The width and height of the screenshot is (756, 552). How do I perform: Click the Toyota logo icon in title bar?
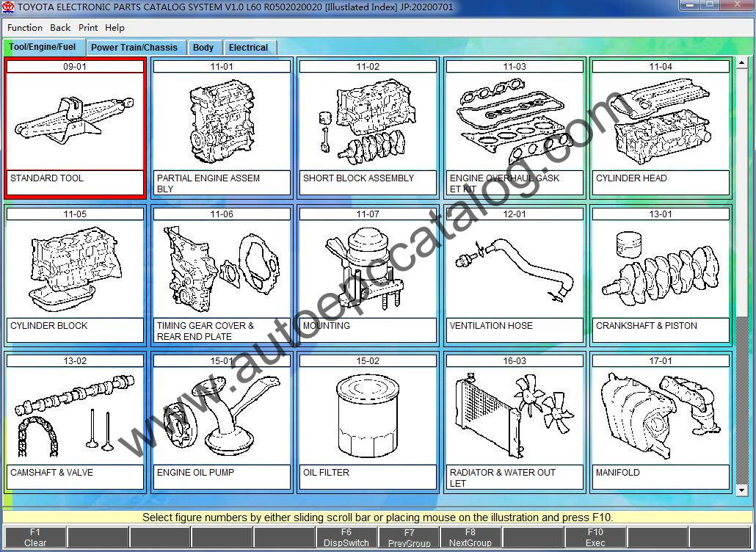pos(9,7)
